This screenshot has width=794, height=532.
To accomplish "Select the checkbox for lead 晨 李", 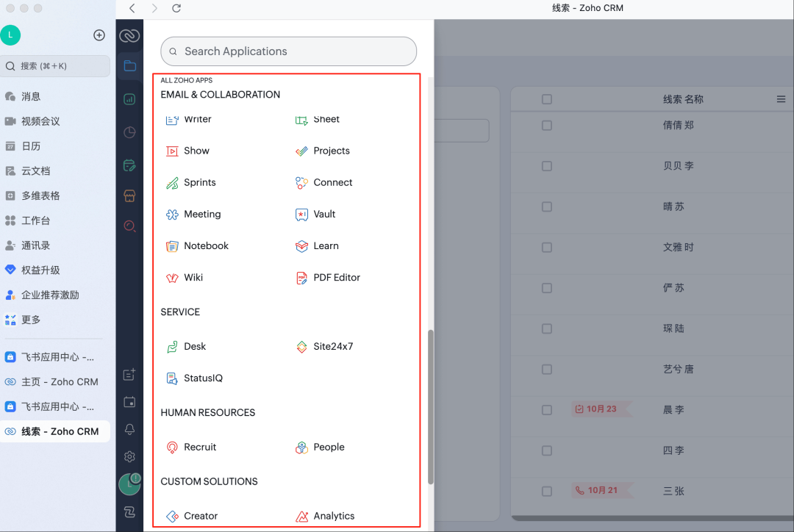I will pyautogui.click(x=547, y=410).
